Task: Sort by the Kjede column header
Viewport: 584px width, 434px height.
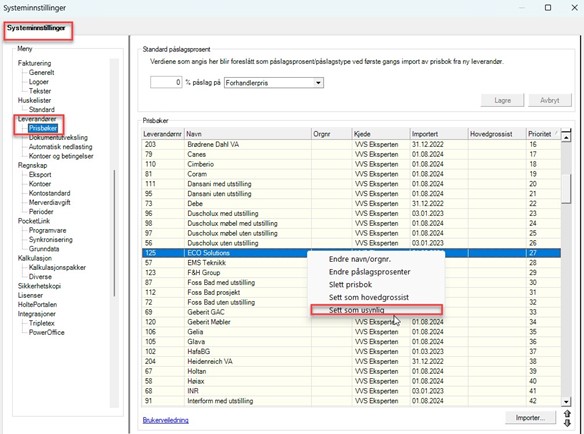Action: coord(380,134)
